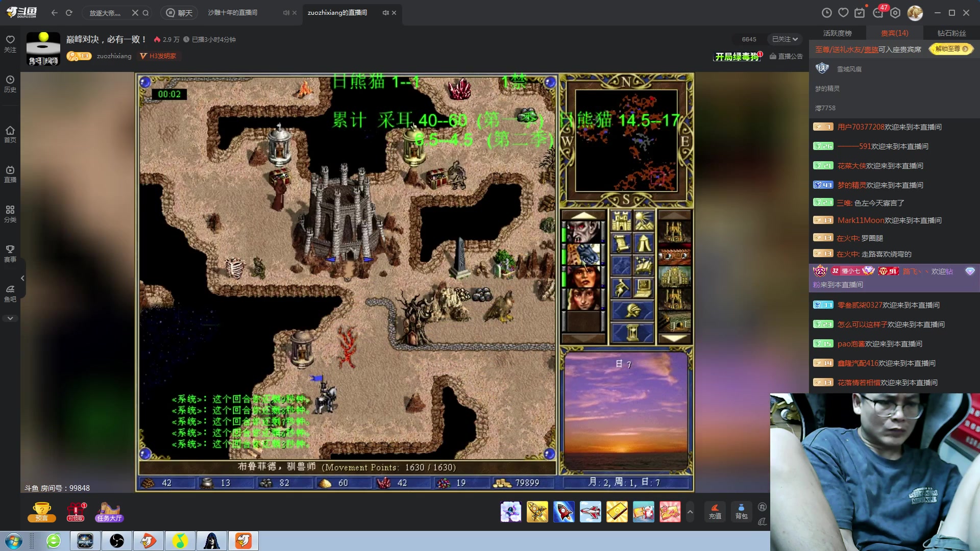Click the sleep hero tent icon
This screenshot has width=980, height=551.
click(x=644, y=243)
